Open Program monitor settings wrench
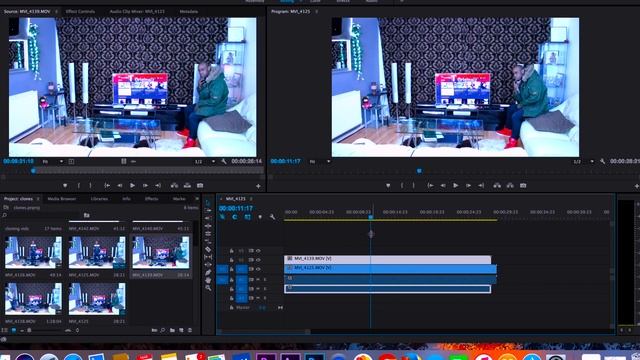640x360 pixels. tap(602, 162)
